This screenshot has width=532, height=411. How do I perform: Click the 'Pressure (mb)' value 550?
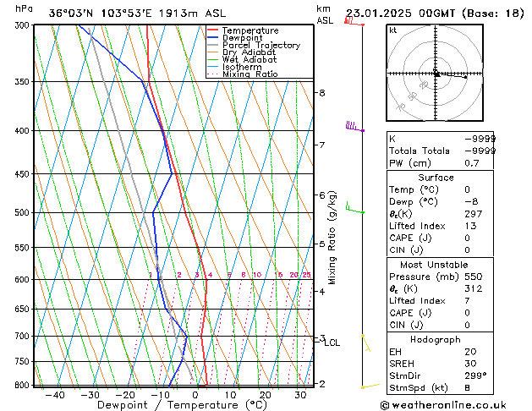pyautogui.click(x=474, y=277)
